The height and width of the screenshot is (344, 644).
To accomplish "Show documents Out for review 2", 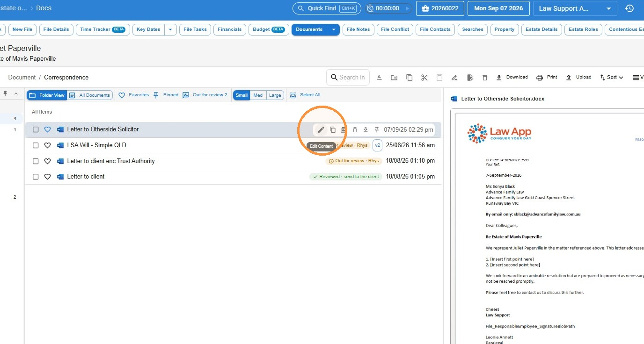I will [205, 95].
